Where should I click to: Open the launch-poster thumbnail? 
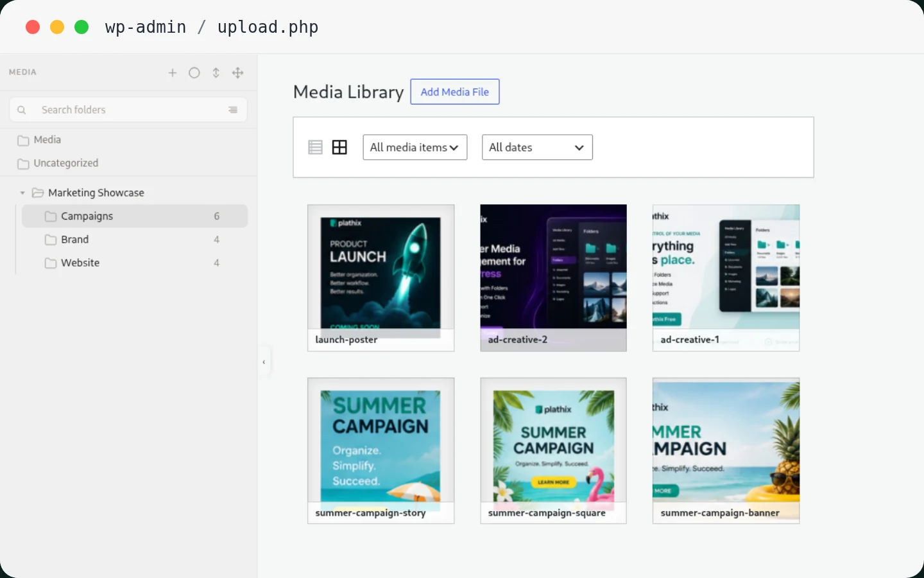(x=381, y=278)
